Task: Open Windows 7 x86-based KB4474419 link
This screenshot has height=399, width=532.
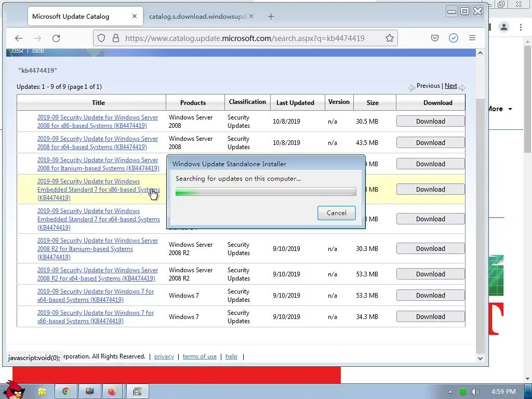Action: [x=96, y=316]
